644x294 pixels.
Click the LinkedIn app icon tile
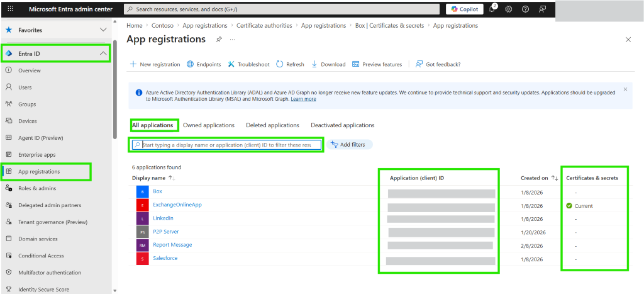(142, 218)
